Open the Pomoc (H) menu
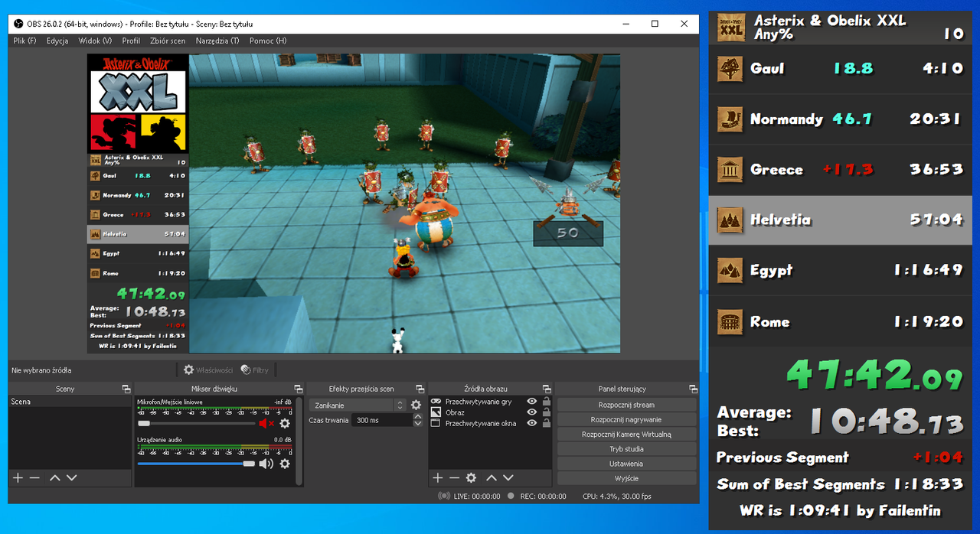The image size is (980, 534). pyautogui.click(x=268, y=41)
